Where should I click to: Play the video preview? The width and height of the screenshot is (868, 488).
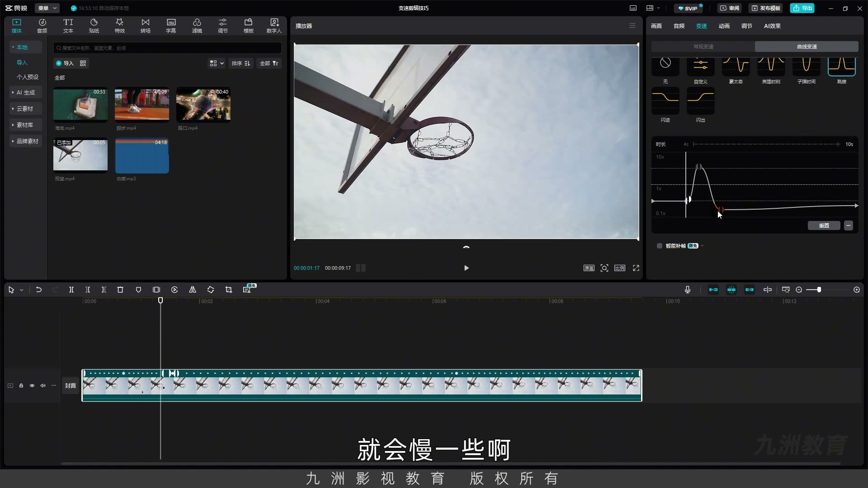(467, 268)
